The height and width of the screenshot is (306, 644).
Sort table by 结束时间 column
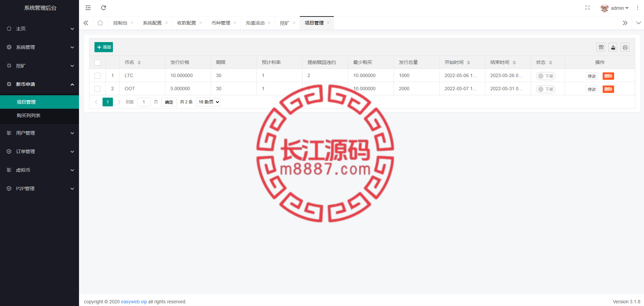coord(514,63)
